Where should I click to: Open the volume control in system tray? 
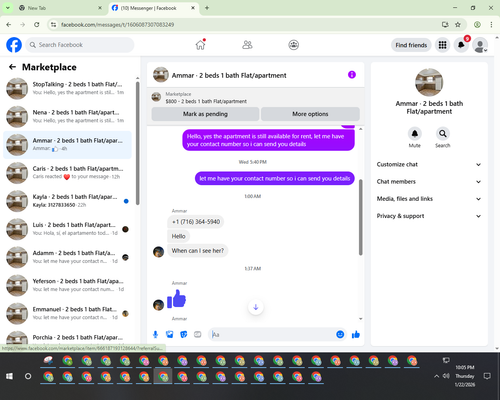point(446,376)
